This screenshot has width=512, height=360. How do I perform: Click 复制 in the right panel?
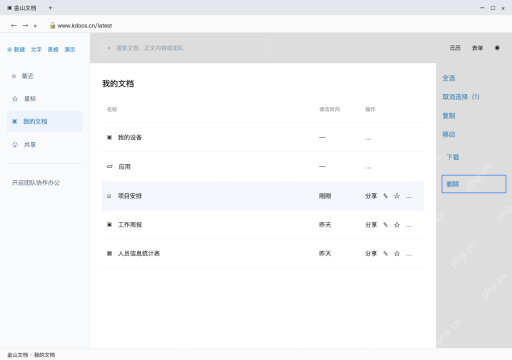449,116
